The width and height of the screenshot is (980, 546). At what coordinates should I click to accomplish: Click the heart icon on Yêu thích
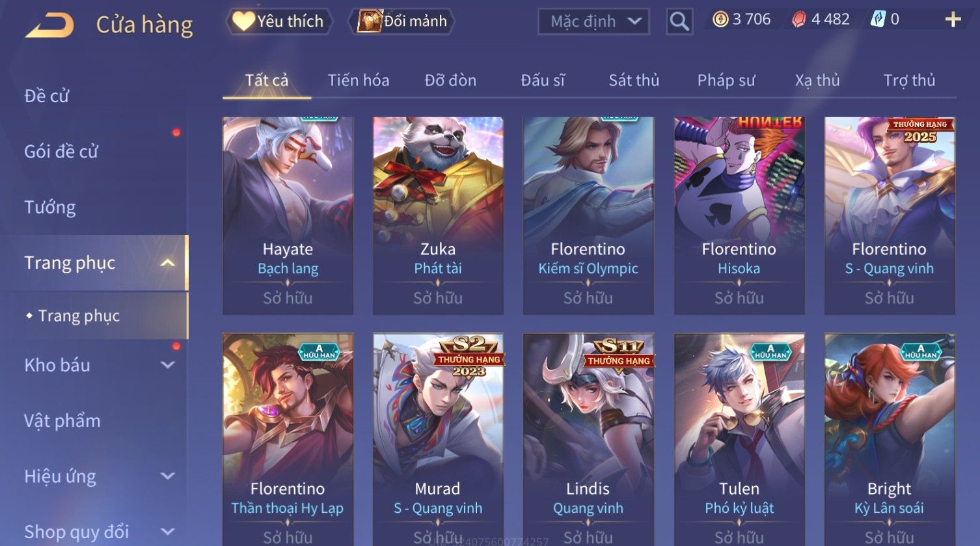coord(243,21)
